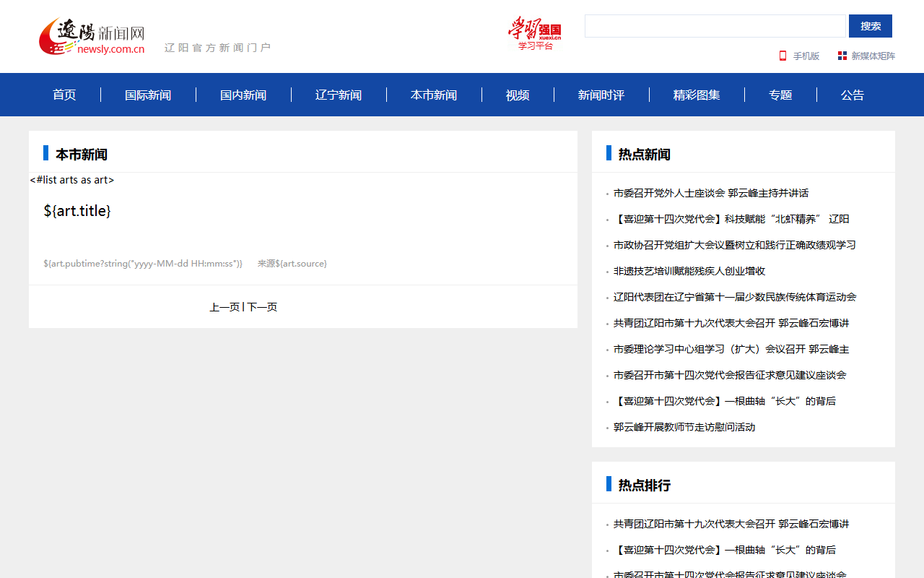Click the <#list arts as art> text
924x578 pixels.
tap(72, 180)
